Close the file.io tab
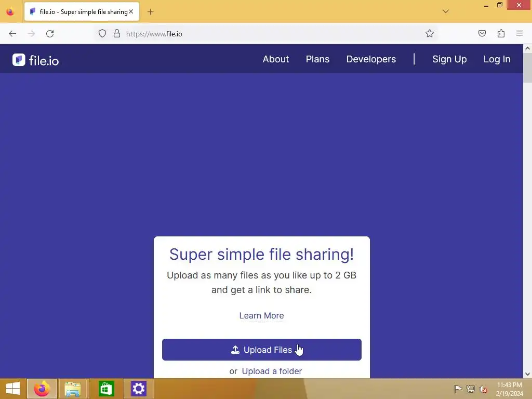 (x=131, y=11)
